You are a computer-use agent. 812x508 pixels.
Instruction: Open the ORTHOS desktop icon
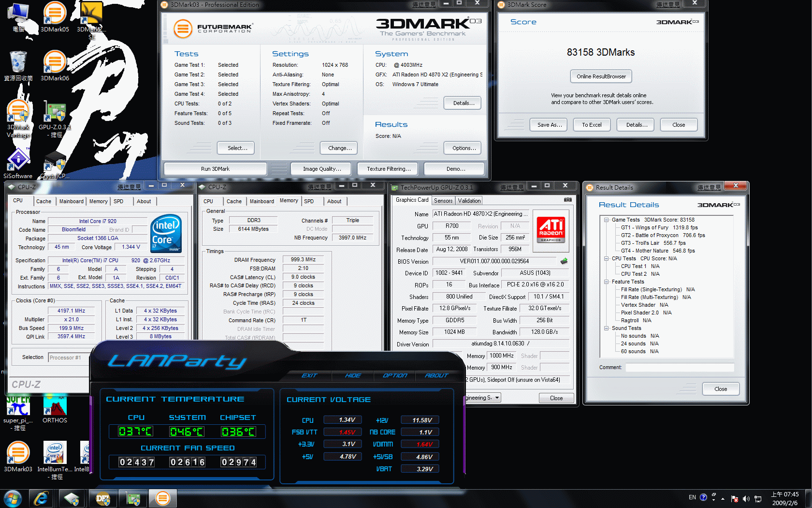pyautogui.click(x=55, y=409)
